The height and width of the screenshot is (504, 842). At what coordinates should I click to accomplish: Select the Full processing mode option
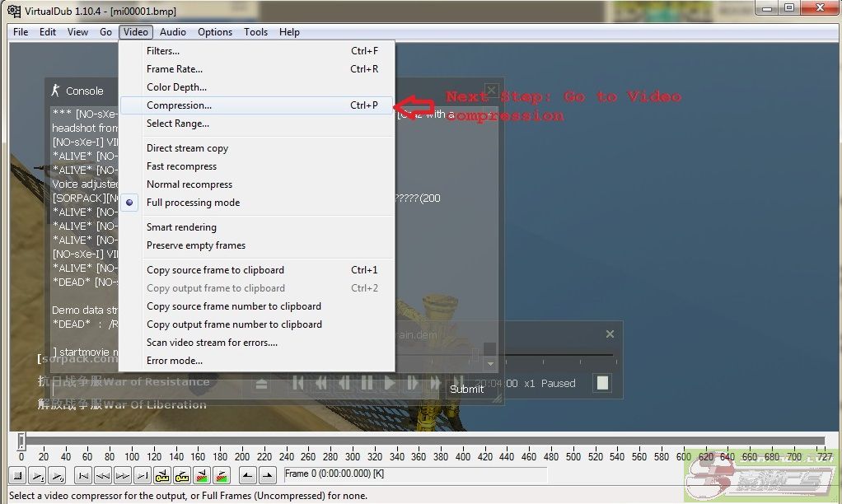pos(193,203)
